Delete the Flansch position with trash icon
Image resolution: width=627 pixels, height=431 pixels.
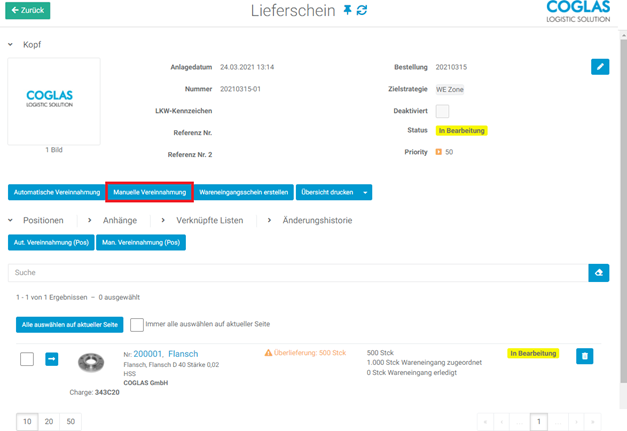point(585,355)
